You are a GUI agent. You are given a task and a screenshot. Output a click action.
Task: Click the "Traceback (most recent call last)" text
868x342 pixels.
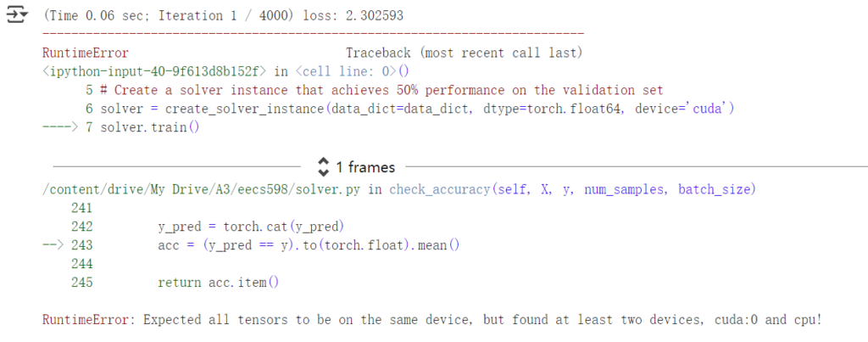point(464,53)
